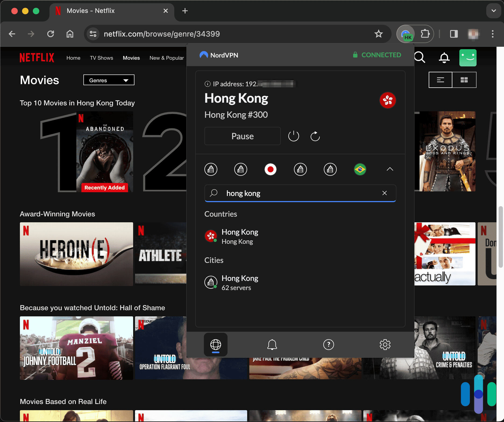Open Netflix notifications bell
The width and height of the screenshot is (504, 422).
pyautogui.click(x=444, y=58)
